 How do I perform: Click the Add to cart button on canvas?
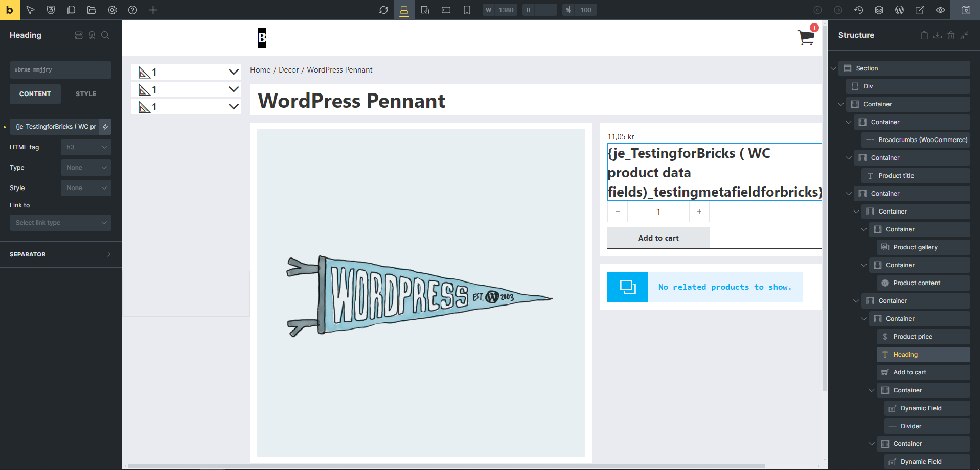pyautogui.click(x=658, y=238)
